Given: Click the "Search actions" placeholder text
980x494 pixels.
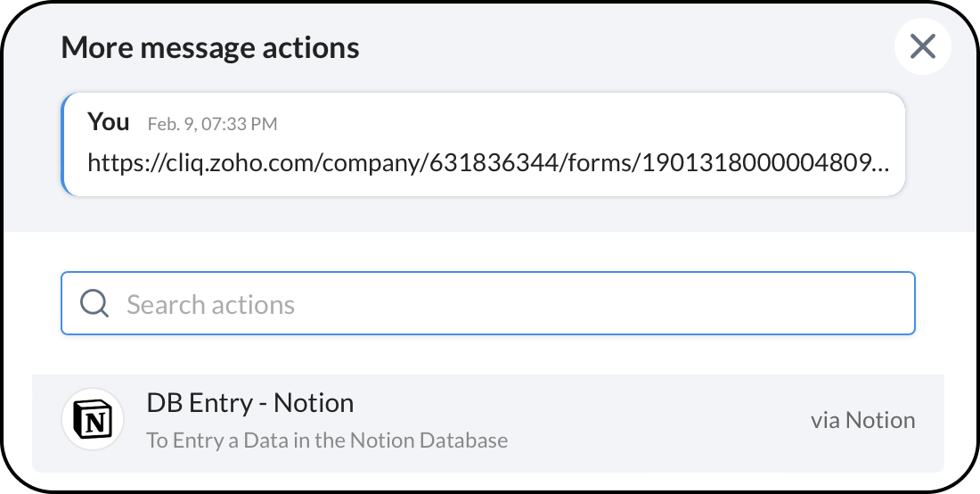Looking at the screenshot, I should click(210, 305).
